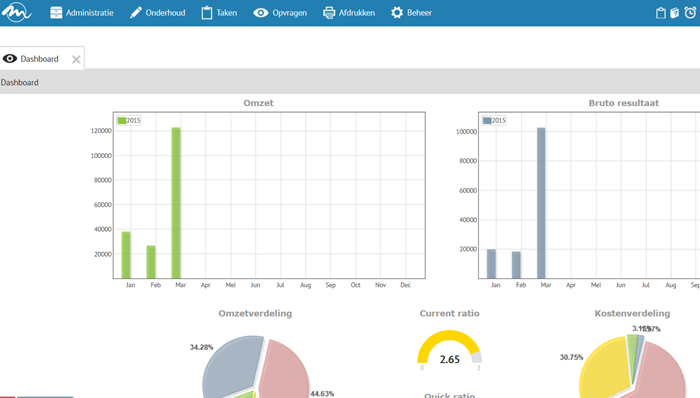Open the Beheer menu
The width and height of the screenshot is (700, 398).
(x=411, y=12)
